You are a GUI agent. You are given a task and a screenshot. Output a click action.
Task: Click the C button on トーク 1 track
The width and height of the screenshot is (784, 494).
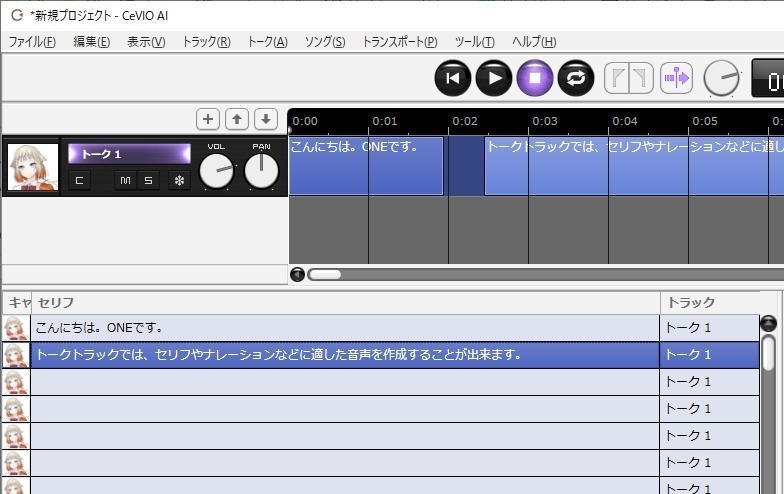pos(80,180)
